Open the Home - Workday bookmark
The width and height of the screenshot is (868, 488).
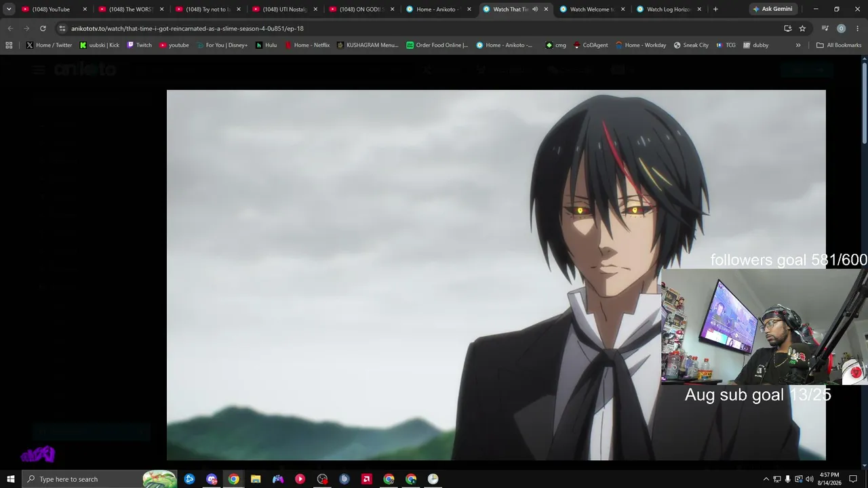641,45
